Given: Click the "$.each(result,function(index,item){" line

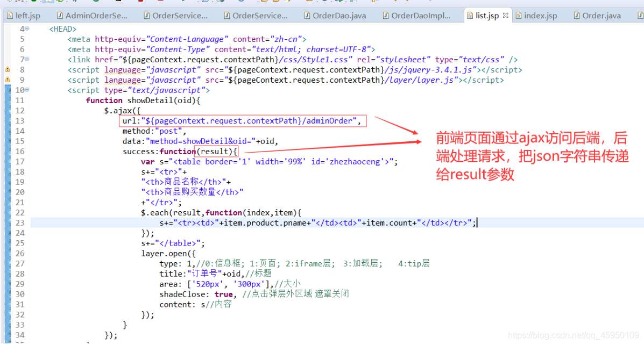Looking at the screenshot, I should coord(221,213).
